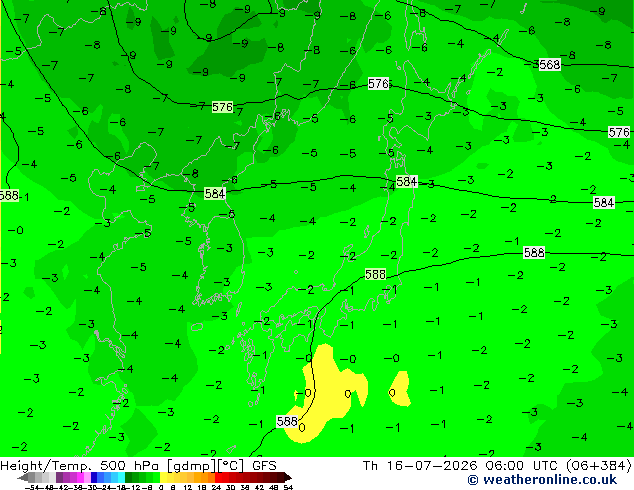Select the small isolated yellow patch

400,389
